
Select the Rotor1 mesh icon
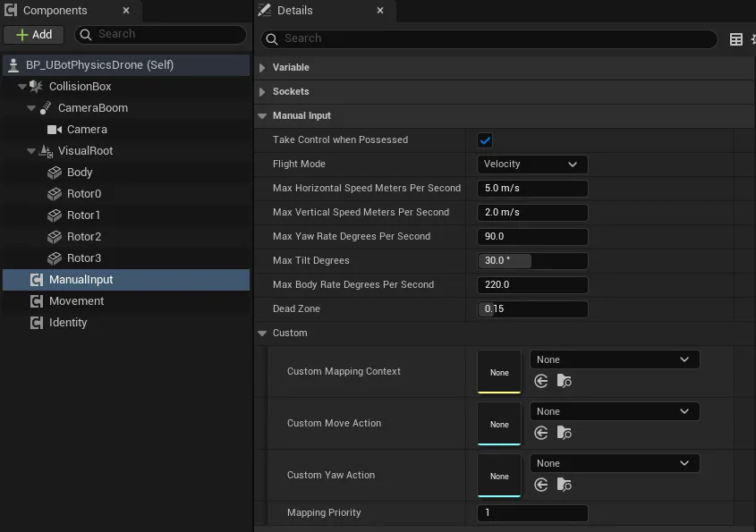55,215
